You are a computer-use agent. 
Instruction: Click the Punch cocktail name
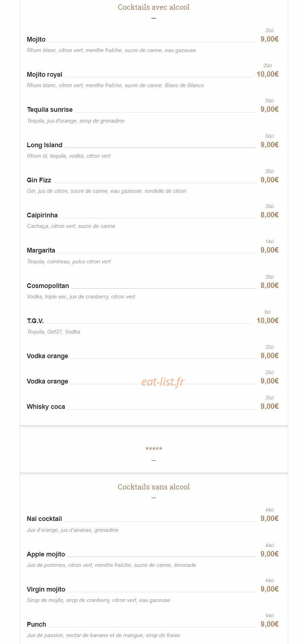pyautogui.click(x=36, y=624)
